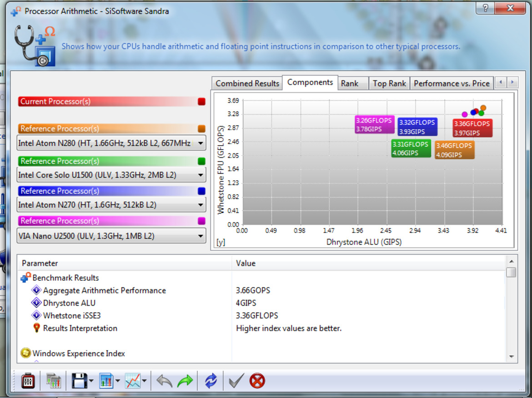This screenshot has height=398, width=532.
Task: Click the red cancel X icon
Action: point(257,381)
